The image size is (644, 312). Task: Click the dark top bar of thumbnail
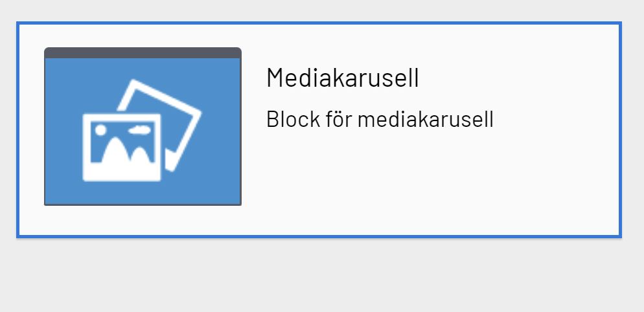(143, 52)
